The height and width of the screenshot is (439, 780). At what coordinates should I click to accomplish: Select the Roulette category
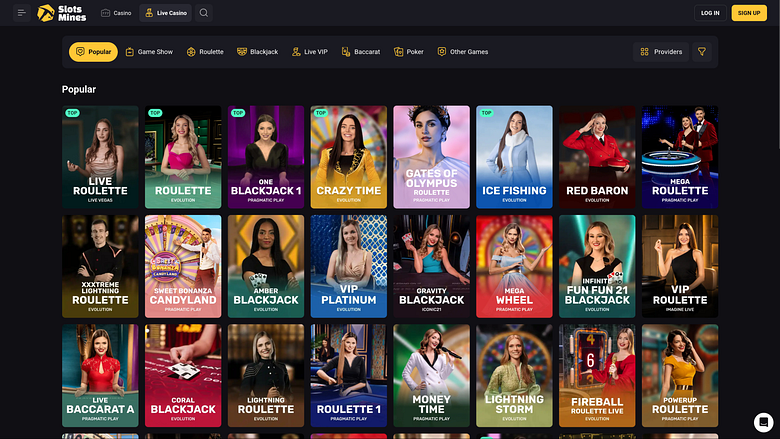[x=205, y=52]
